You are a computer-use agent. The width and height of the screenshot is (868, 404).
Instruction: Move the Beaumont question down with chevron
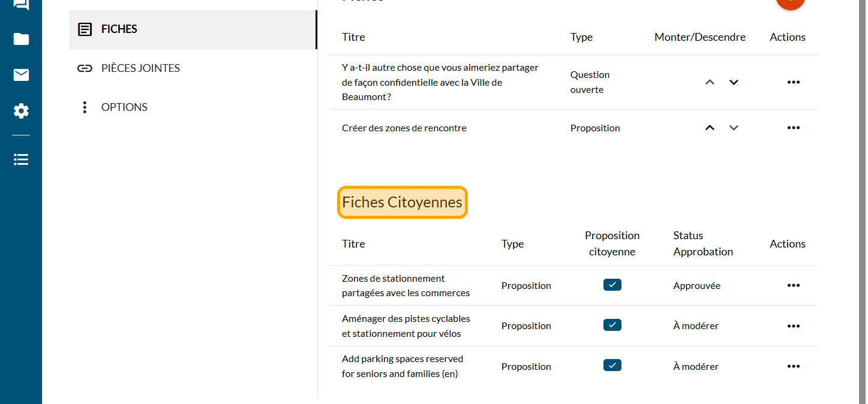pos(733,82)
